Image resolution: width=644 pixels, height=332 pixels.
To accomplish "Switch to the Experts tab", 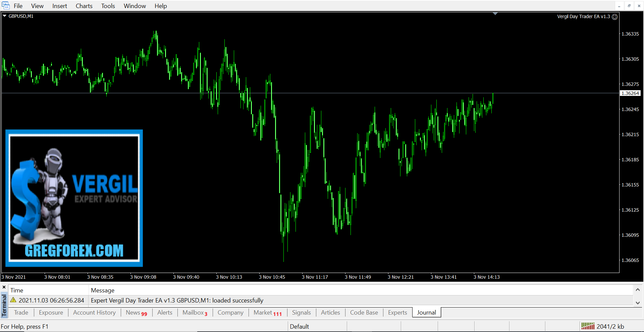I will [397, 313].
